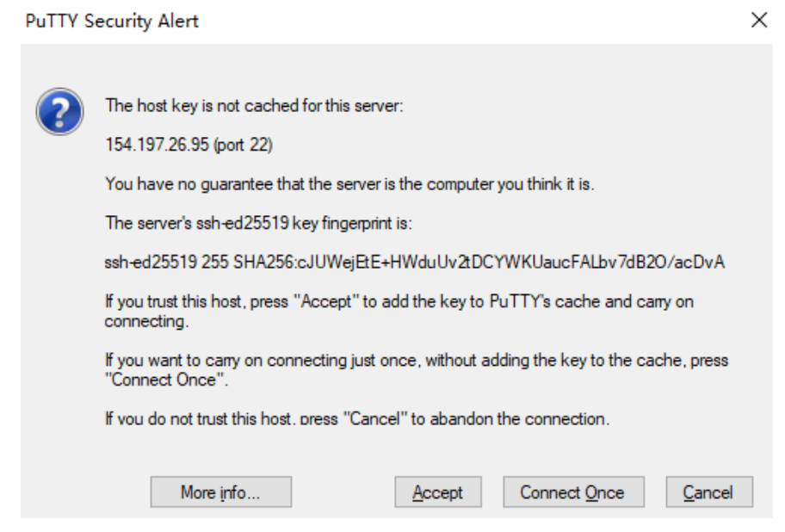Click the blue question mark alert icon
785x532 pixels.
(59, 112)
